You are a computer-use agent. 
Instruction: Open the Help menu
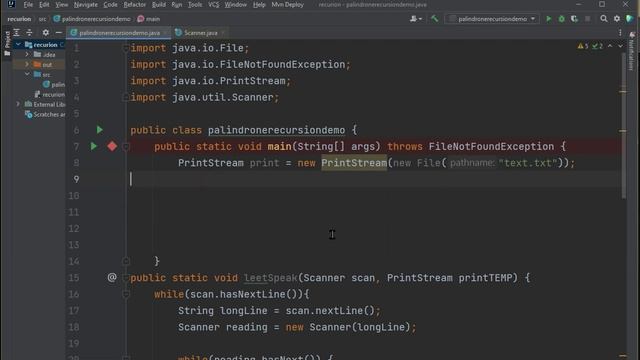pos(259,5)
